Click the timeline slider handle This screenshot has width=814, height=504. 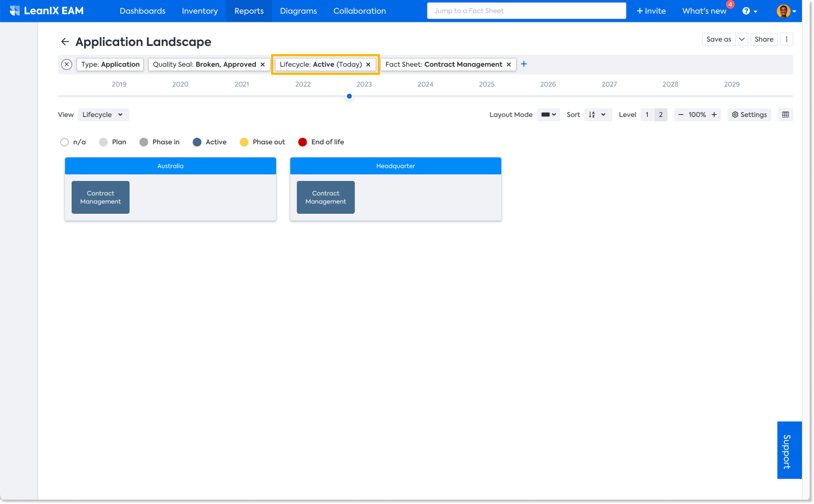coord(349,96)
